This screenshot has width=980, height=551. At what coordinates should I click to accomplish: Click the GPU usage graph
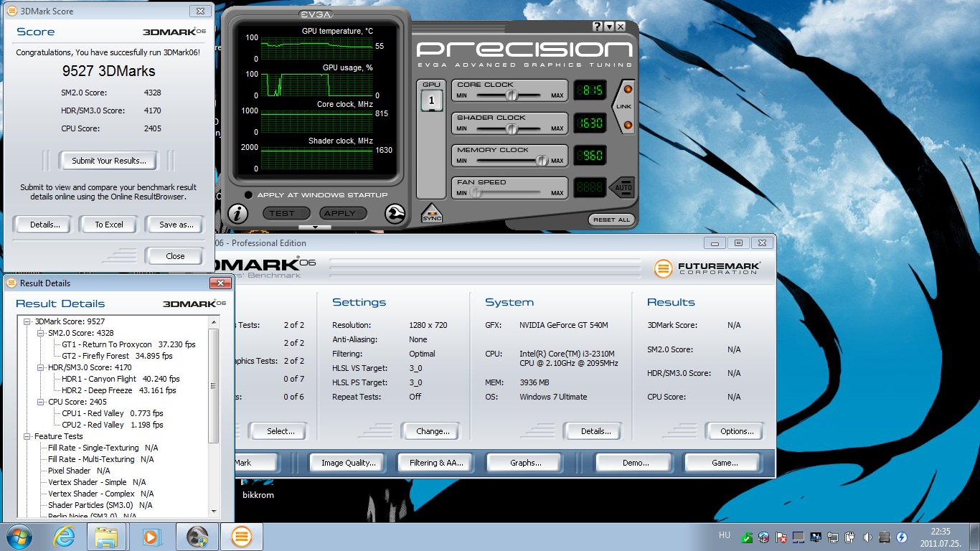pos(316,85)
